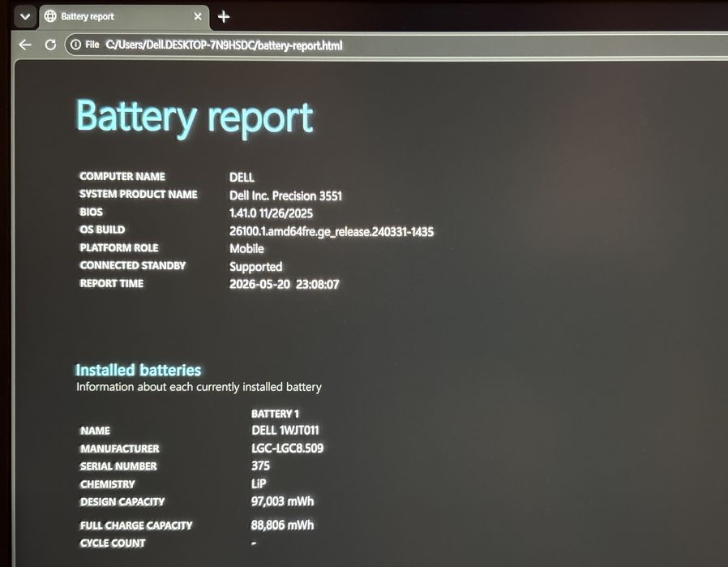Image resolution: width=728 pixels, height=567 pixels.
Task: Select battery name "DELL 1WJT011"
Action: tap(285, 431)
